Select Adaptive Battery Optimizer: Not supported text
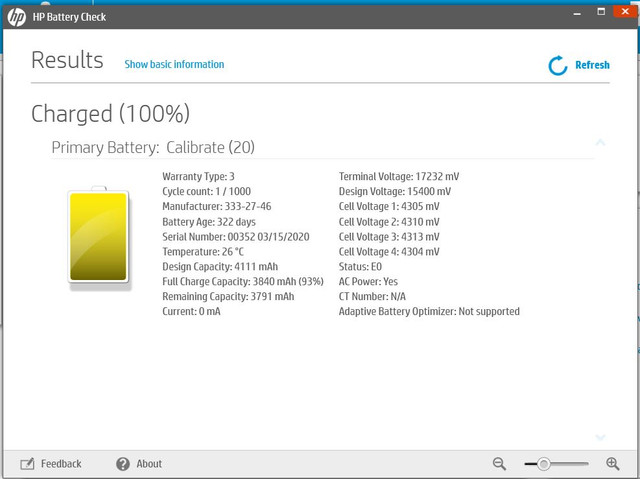640x479 pixels. (x=429, y=312)
